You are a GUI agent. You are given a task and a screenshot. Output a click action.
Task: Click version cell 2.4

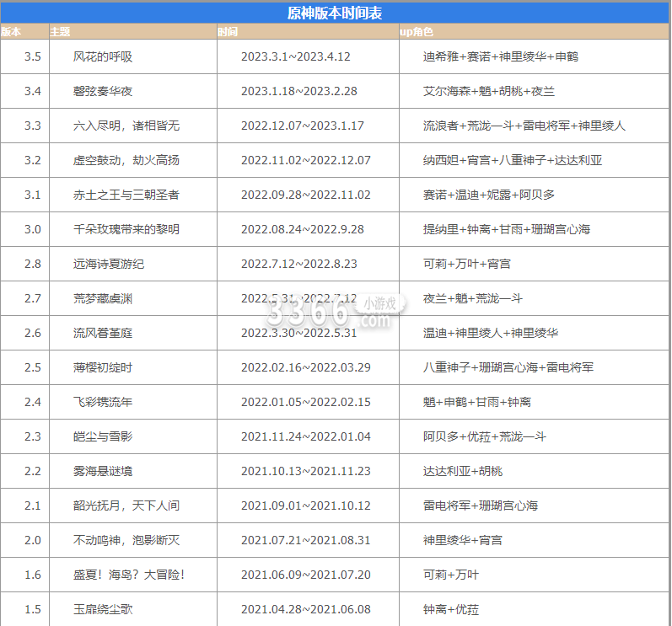[33, 402]
